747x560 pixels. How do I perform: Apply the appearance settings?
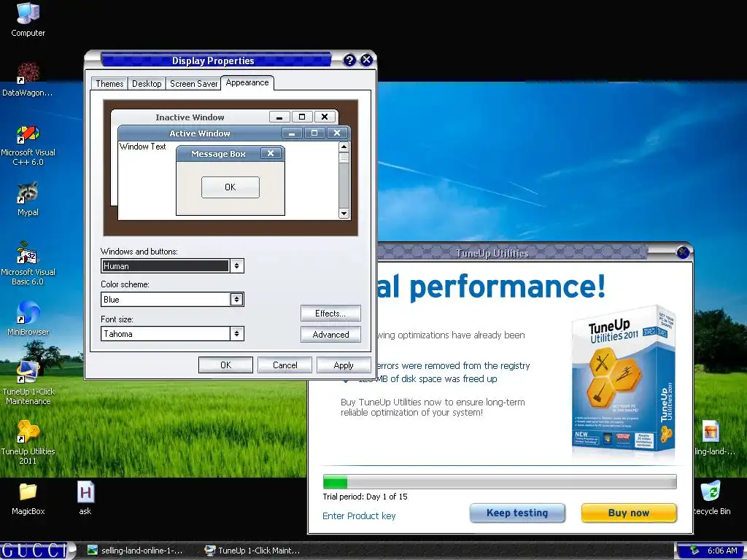[x=344, y=365]
